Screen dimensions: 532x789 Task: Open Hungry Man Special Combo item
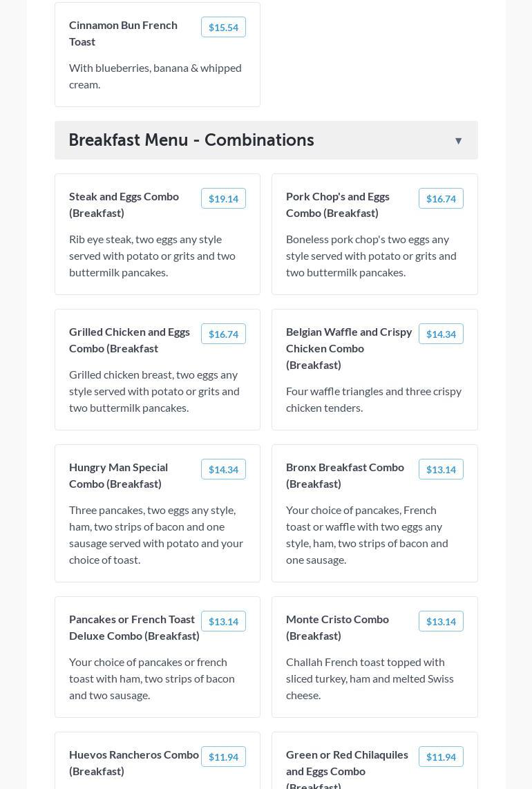[x=118, y=475]
